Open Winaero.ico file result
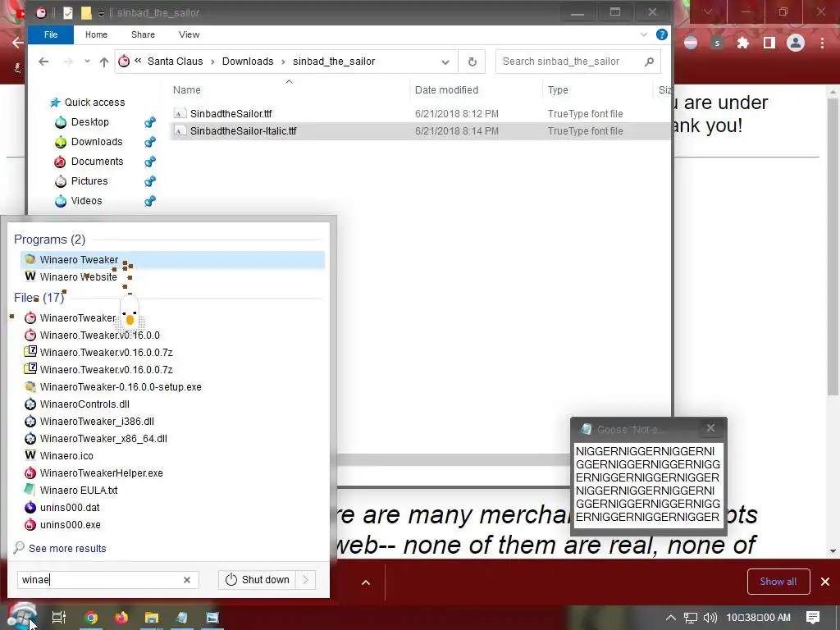 click(59, 456)
